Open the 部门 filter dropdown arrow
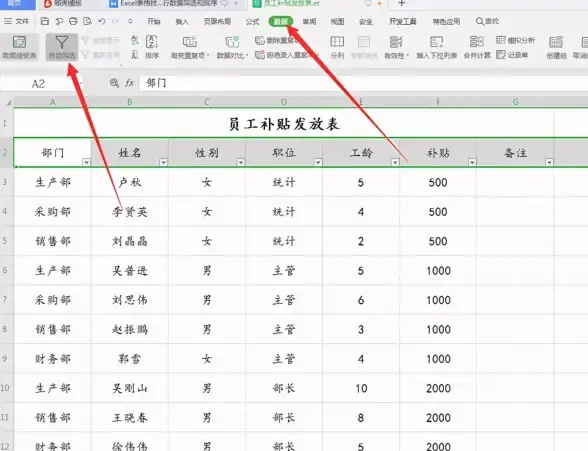 coord(86,162)
